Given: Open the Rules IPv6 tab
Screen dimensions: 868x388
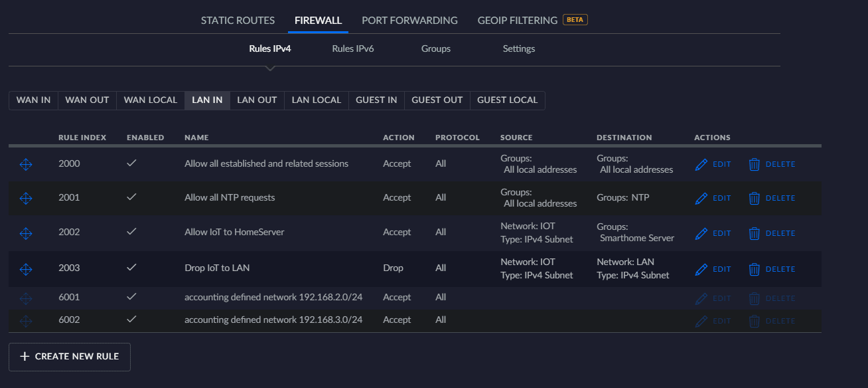Looking at the screenshot, I should [352, 48].
